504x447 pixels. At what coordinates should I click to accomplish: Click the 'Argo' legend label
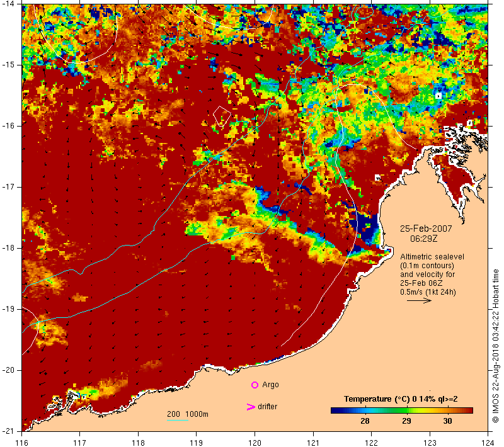tap(270, 385)
